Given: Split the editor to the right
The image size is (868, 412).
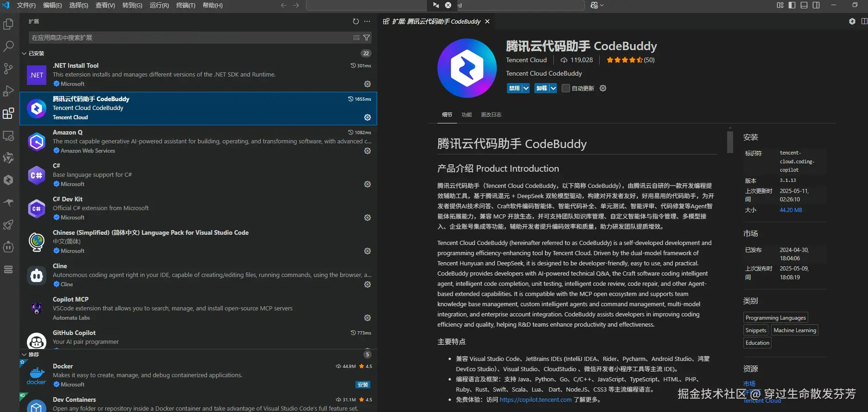Looking at the screenshot, I should click(864, 21).
